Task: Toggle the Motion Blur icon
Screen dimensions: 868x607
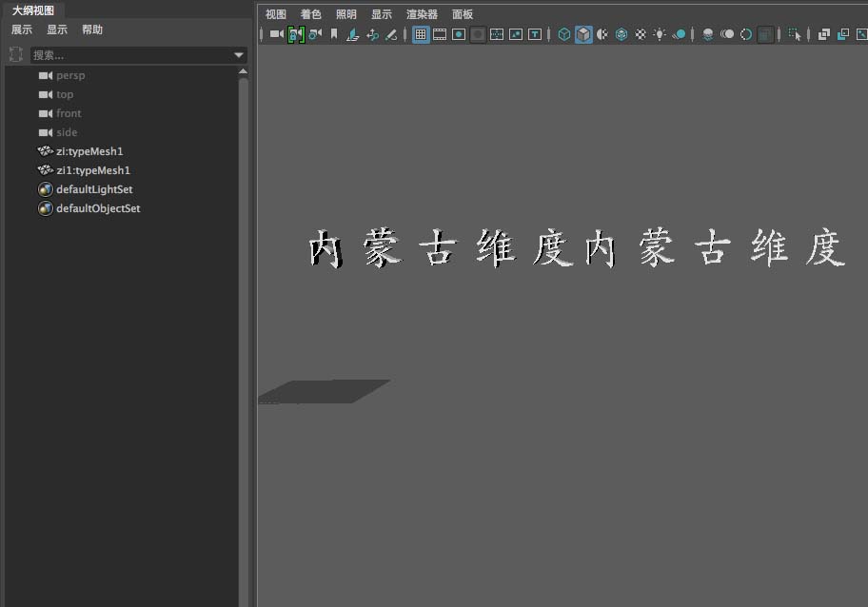Action: coord(727,34)
